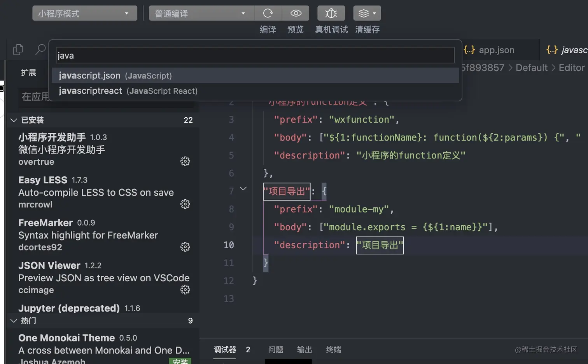Click the preview eye icon
588x364 pixels.
(x=296, y=13)
